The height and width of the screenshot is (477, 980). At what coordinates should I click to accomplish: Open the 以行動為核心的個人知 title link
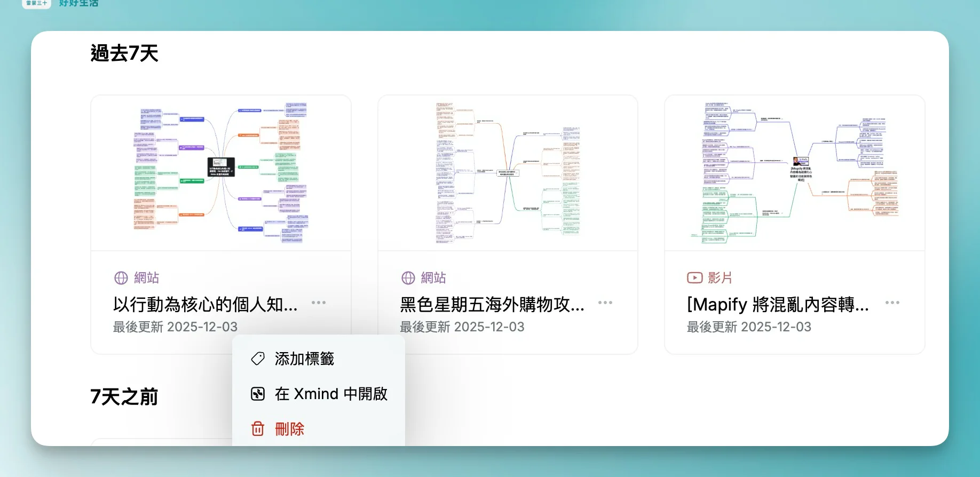click(206, 305)
